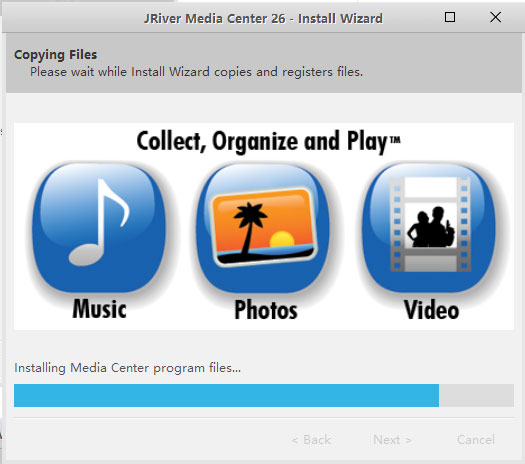Click 'Collect, Organize and Play' banner heading
The image size is (525, 464).
tap(269, 141)
